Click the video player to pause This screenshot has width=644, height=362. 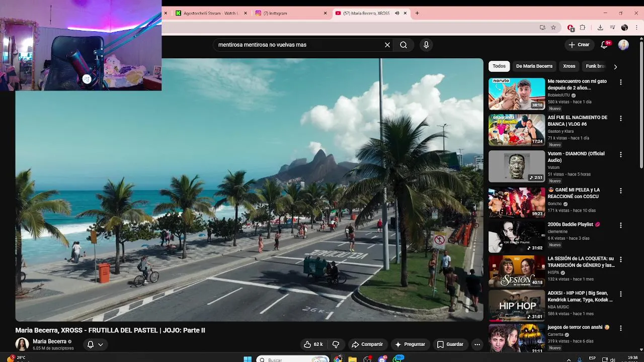249,190
